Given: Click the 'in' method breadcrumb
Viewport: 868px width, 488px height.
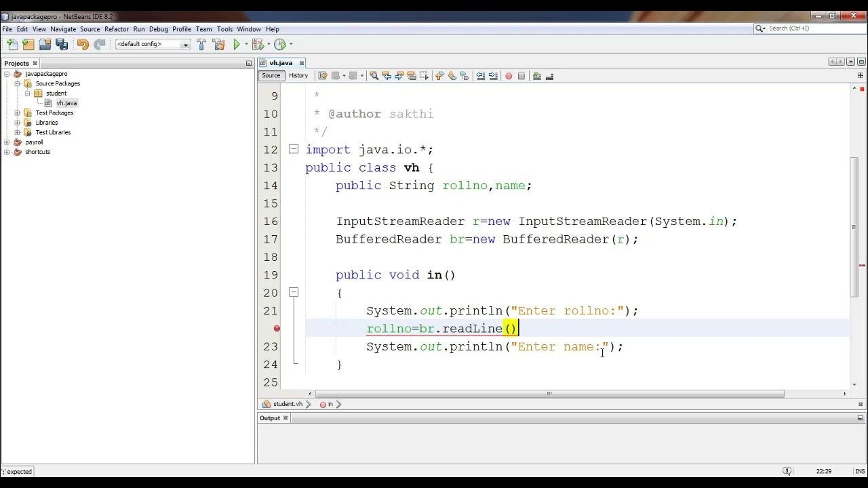Looking at the screenshot, I should [330, 404].
